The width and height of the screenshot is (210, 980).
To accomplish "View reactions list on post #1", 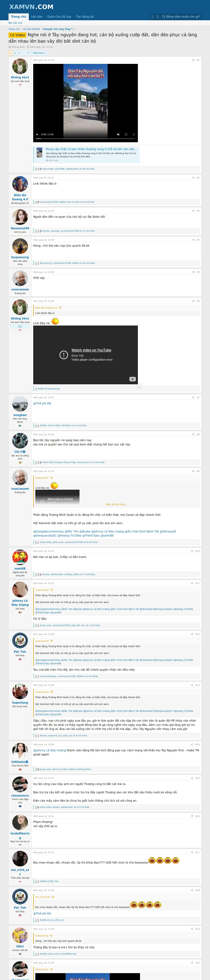I will [69, 169].
